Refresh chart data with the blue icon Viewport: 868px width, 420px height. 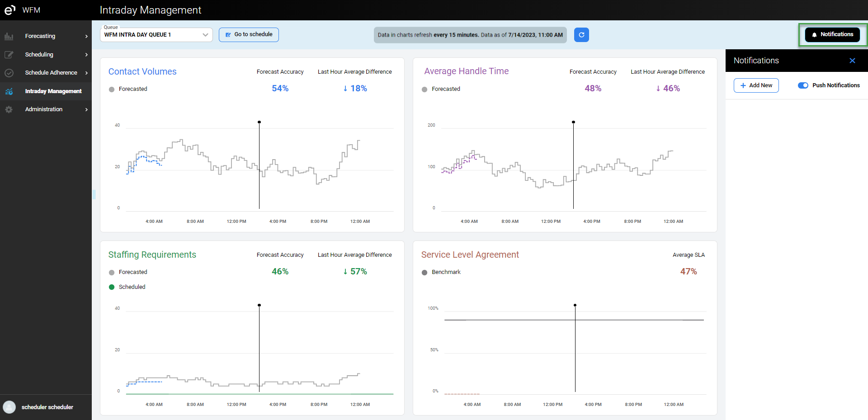pos(581,35)
